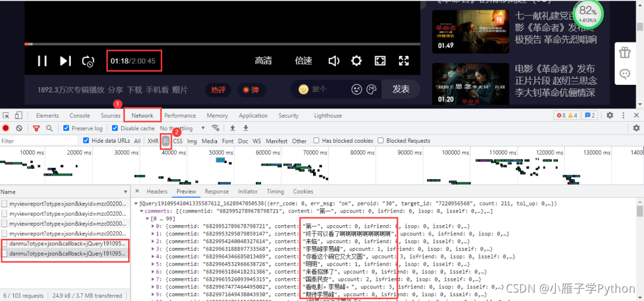The image size is (644, 301).
Task: Open the feedback chat sidebar icon
Action: coord(625,75)
